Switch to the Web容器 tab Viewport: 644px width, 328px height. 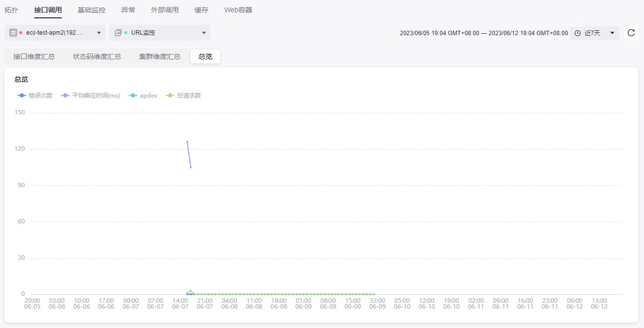pyautogui.click(x=238, y=10)
